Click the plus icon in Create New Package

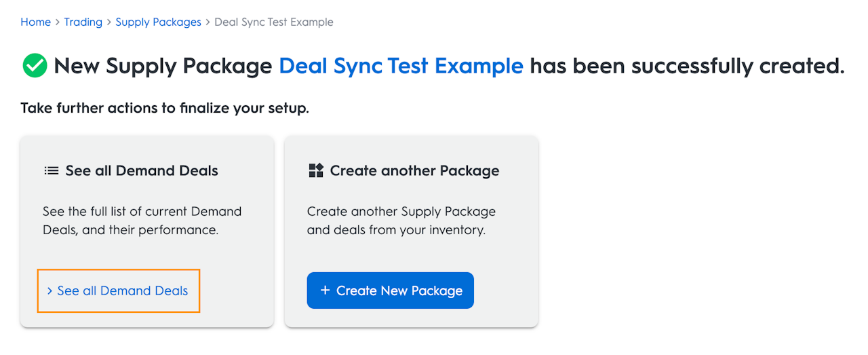[325, 291]
